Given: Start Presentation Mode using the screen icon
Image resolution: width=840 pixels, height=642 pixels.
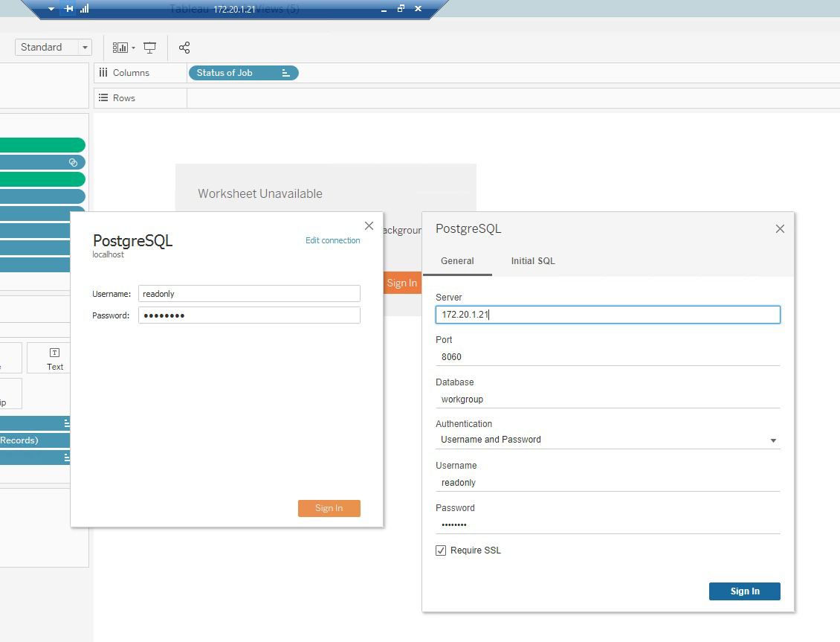Looking at the screenshot, I should click(x=150, y=48).
